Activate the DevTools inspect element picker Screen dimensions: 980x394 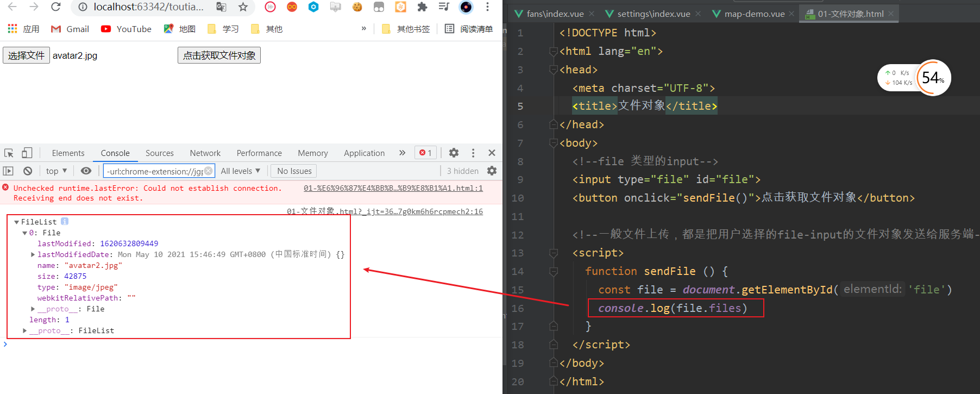click(x=9, y=153)
